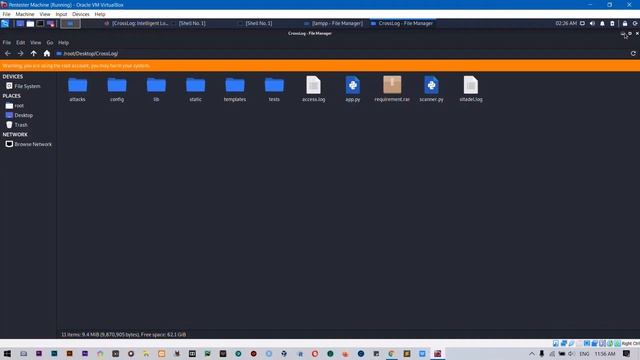Viewport: 640px width, 360px height.
Task: Click Kali panel clock 02:26 AM
Action: tap(566, 24)
